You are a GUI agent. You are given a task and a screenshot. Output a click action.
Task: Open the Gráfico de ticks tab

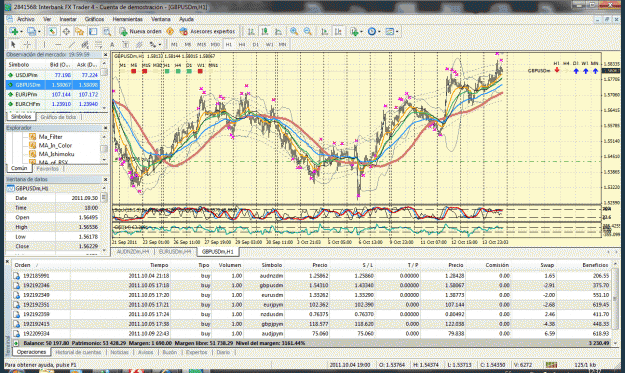(58, 117)
